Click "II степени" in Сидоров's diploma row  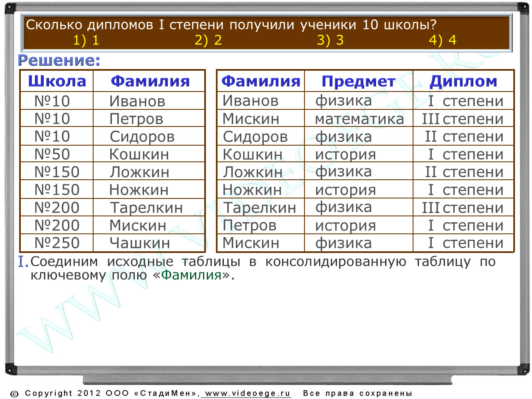click(x=464, y=136)
